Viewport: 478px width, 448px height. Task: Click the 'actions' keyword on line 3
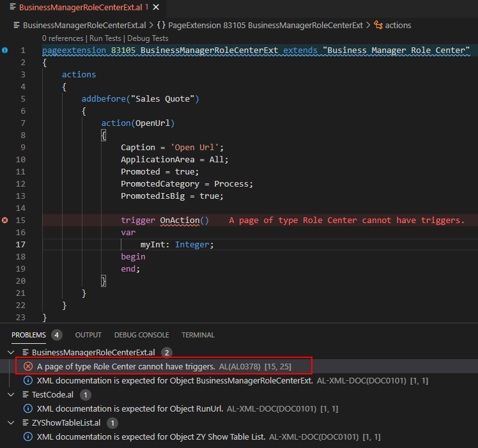[x=79, y=75]
